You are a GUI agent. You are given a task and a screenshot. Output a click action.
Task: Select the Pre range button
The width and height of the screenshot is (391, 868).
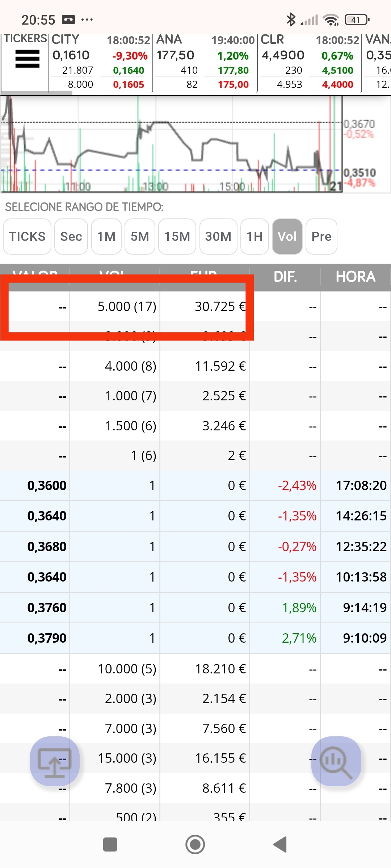point(321,237)
